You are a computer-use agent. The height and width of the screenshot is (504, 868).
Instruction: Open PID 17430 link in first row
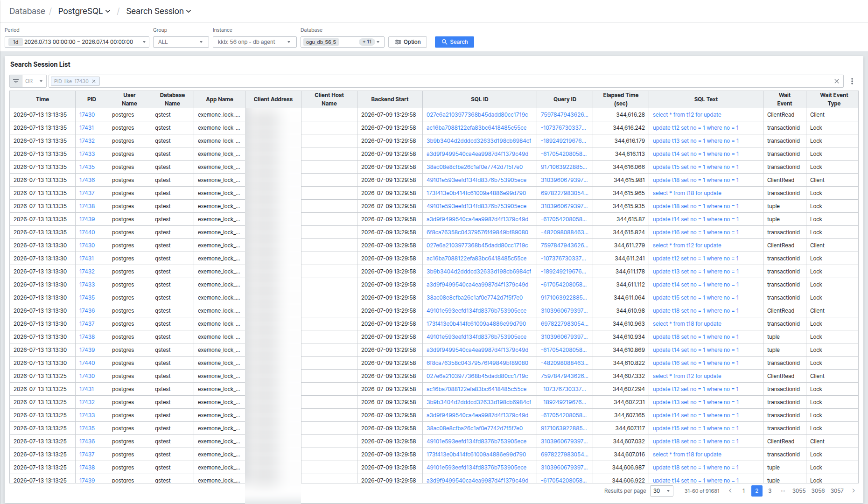pyautogui.click(x=87, y=115)
